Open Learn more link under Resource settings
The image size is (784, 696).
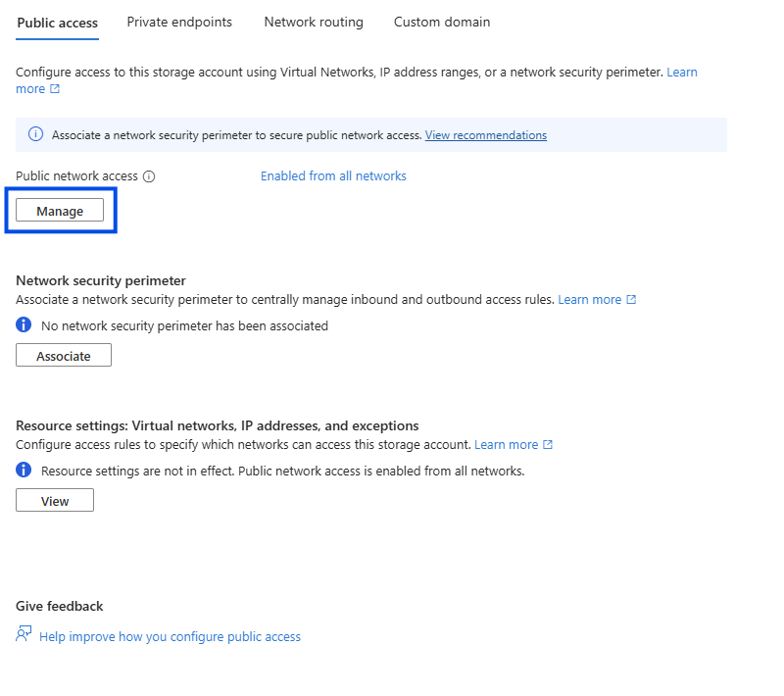click(507, 445)
